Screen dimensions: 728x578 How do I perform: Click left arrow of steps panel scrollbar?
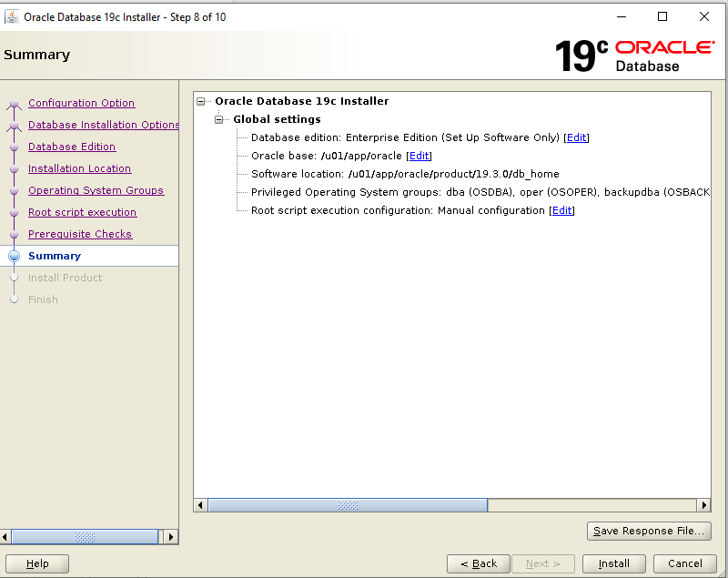pyautogui.click(x=5, y=537)
